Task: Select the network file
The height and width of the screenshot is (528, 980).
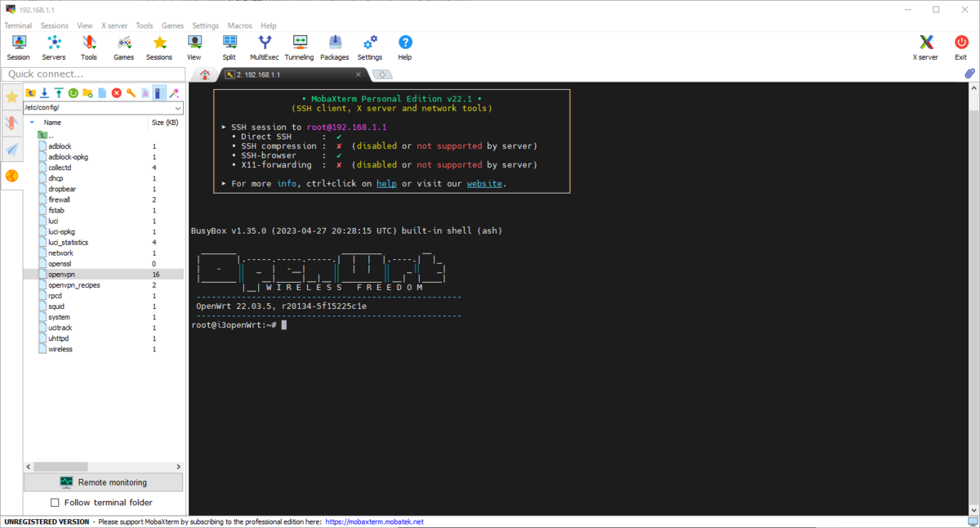Action: point(104,253)
